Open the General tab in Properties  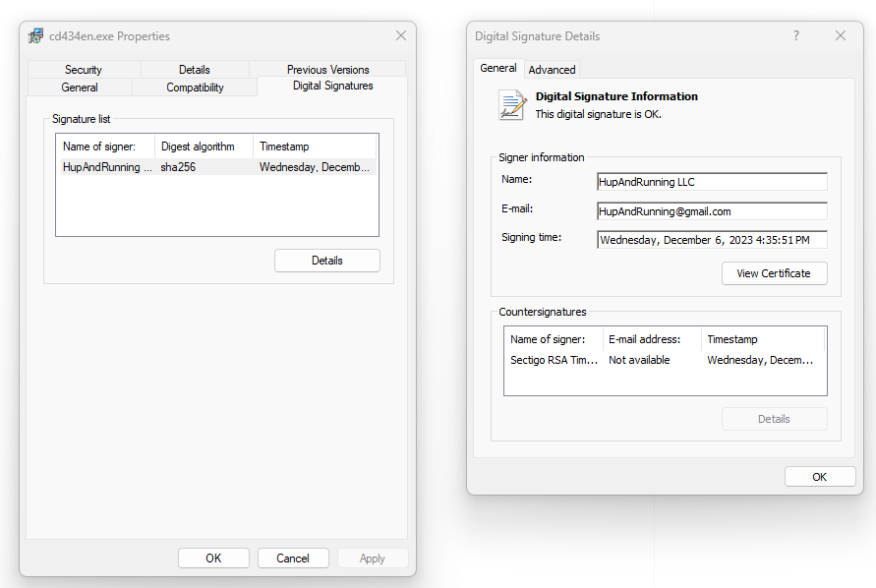80,88
